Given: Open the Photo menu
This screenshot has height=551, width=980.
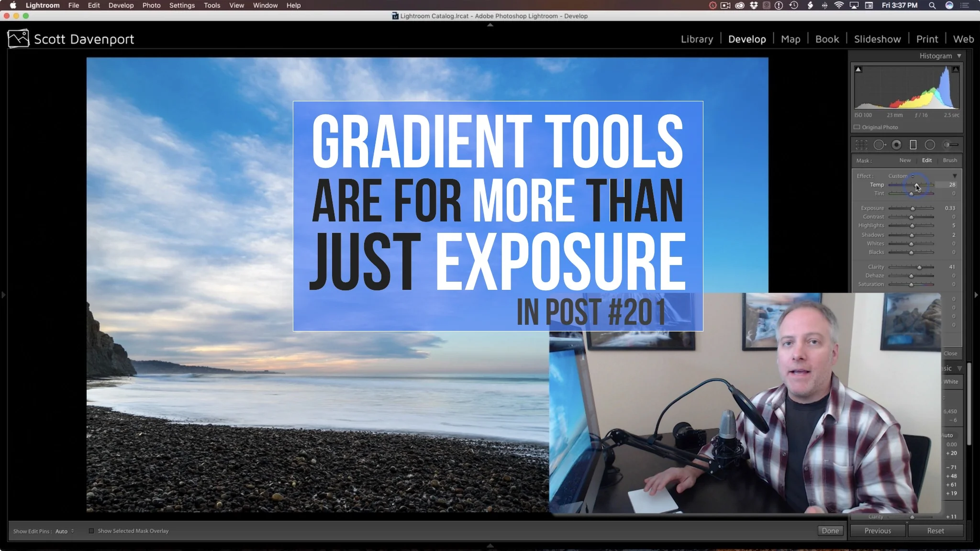Looking at the screenshot, I should coord(151,5).
